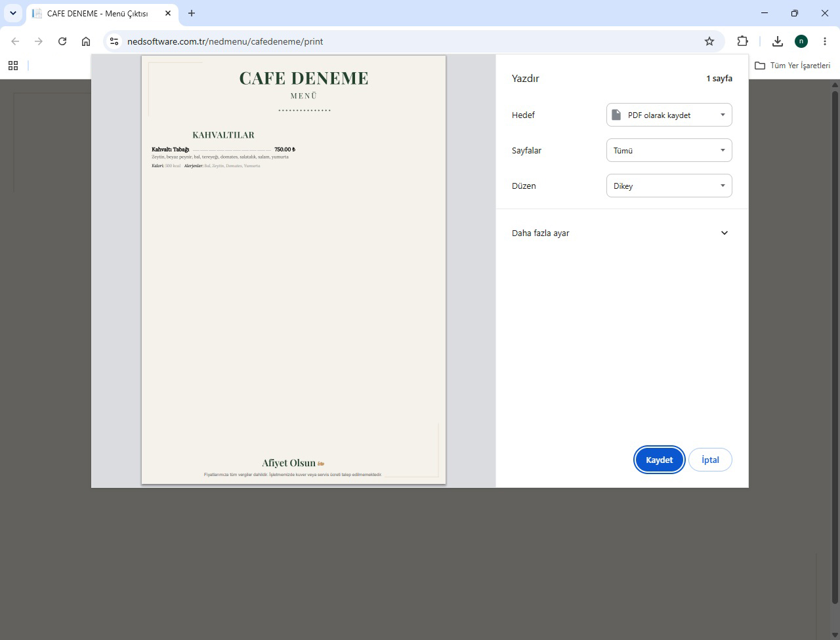Bookmark this page with star icon
This screenshot has height=640, width=840.
point(709,41)
